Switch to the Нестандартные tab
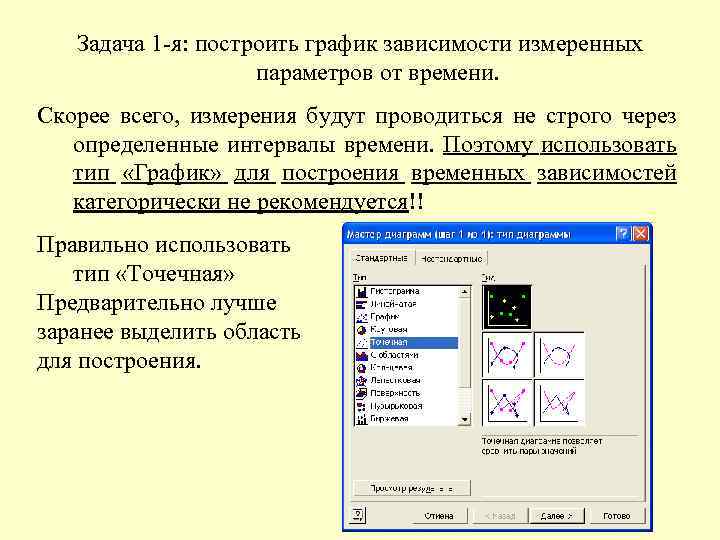This screenshot has height=540, width=720. pos(452,259)
